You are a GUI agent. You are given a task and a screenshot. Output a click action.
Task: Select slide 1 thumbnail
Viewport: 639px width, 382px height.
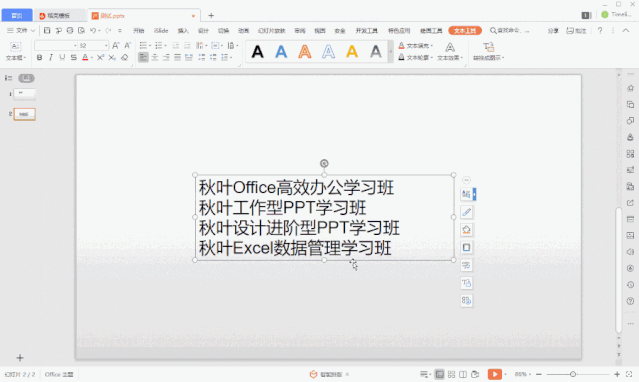pos(24,94)
